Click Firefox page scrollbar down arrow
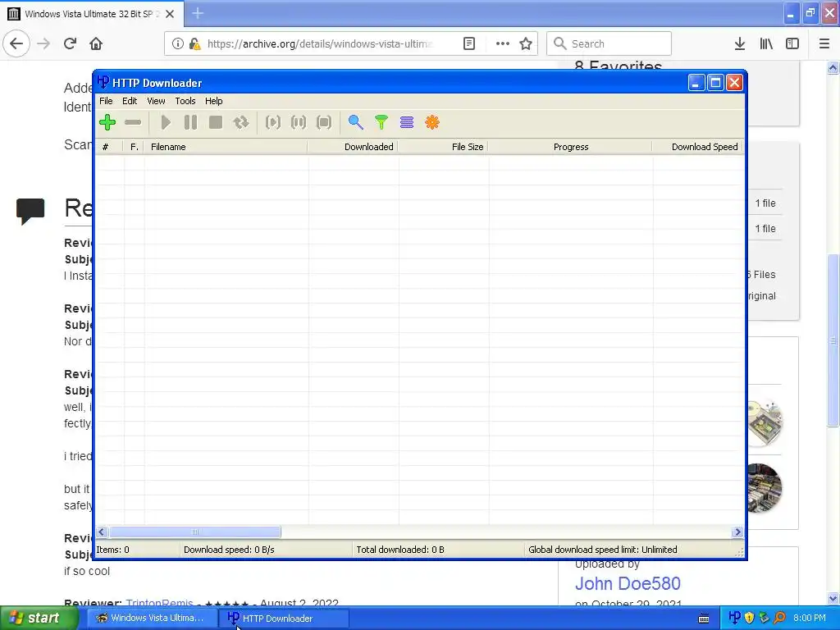 833,598
